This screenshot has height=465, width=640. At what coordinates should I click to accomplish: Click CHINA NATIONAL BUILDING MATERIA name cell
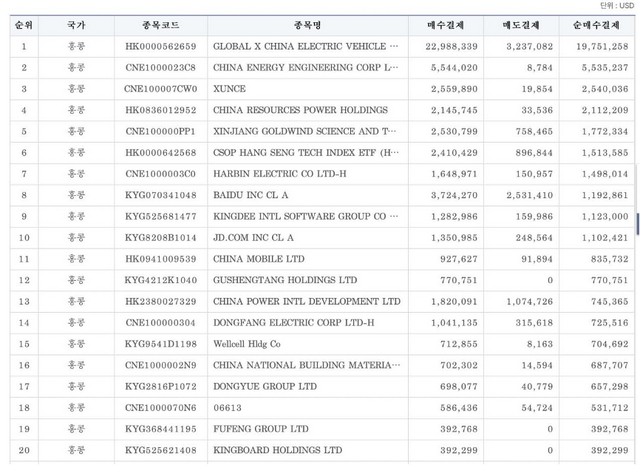tap(307, 365)
